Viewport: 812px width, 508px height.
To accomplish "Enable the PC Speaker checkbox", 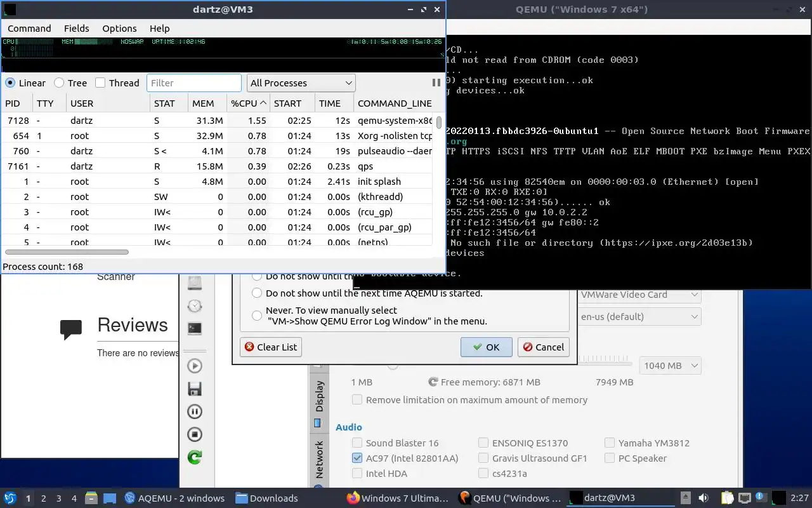I will point(610,458).
